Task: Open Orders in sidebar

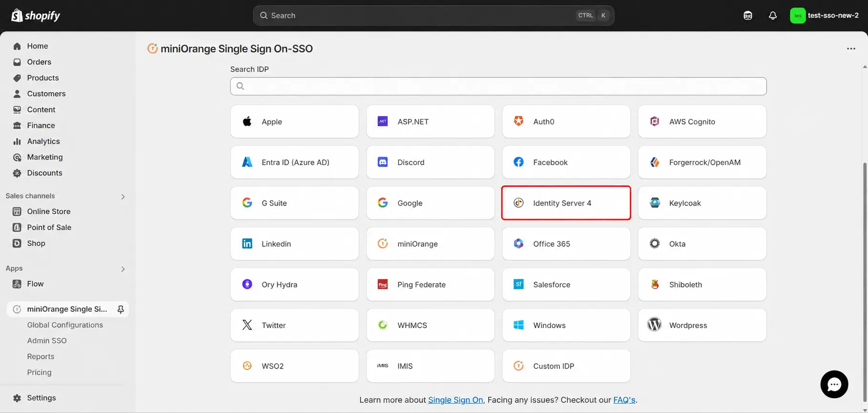Action: point(39,62)
